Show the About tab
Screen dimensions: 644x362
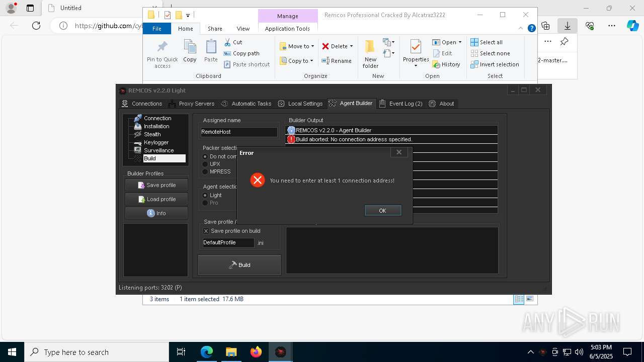point(441,104)
